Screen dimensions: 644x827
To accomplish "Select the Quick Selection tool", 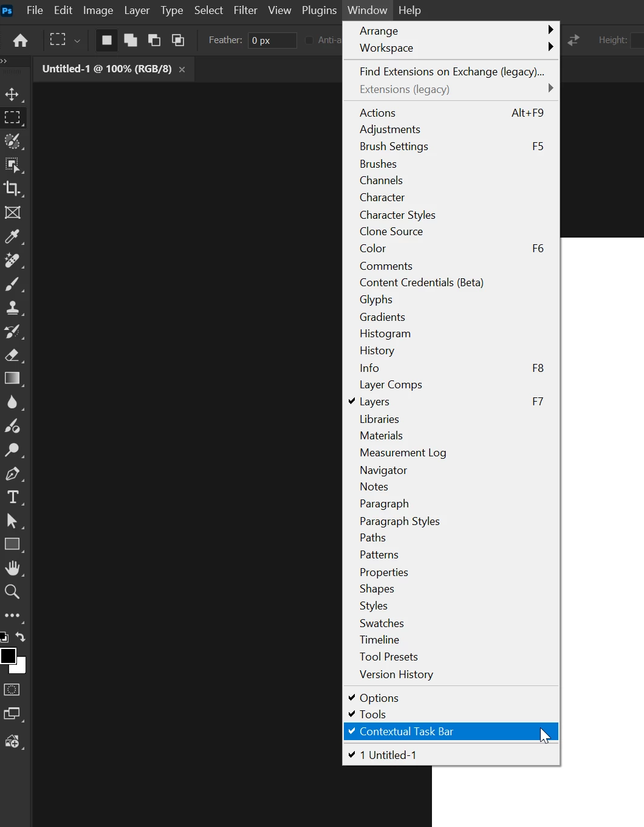I will (x=12, y=141).
